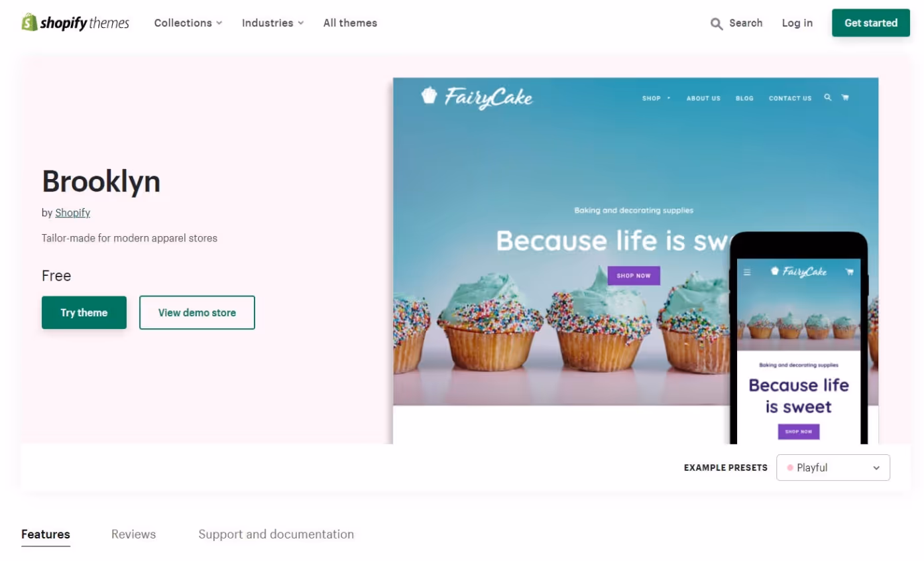Click the View demo store button
The image size is (924, 561).
tap(197, 312)
